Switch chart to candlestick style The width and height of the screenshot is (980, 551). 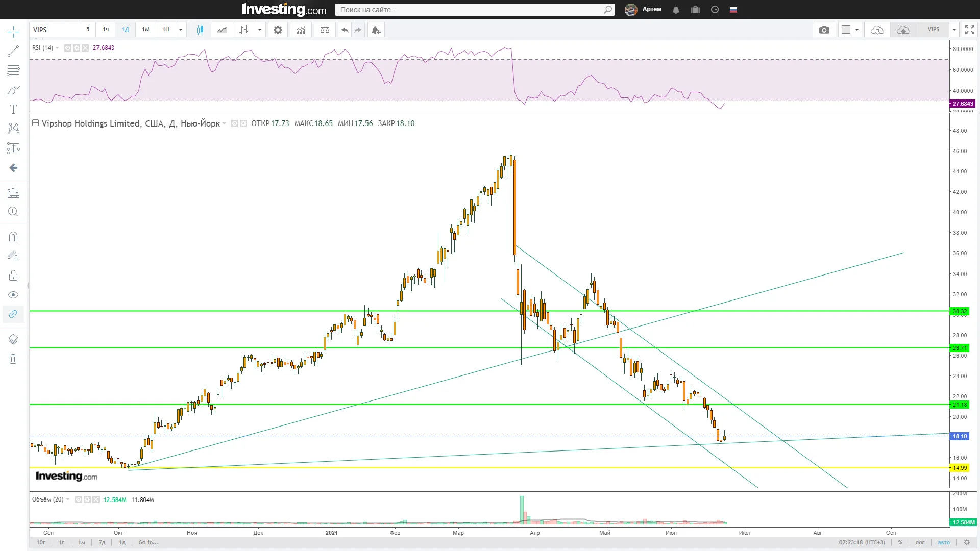pos(200,30)
